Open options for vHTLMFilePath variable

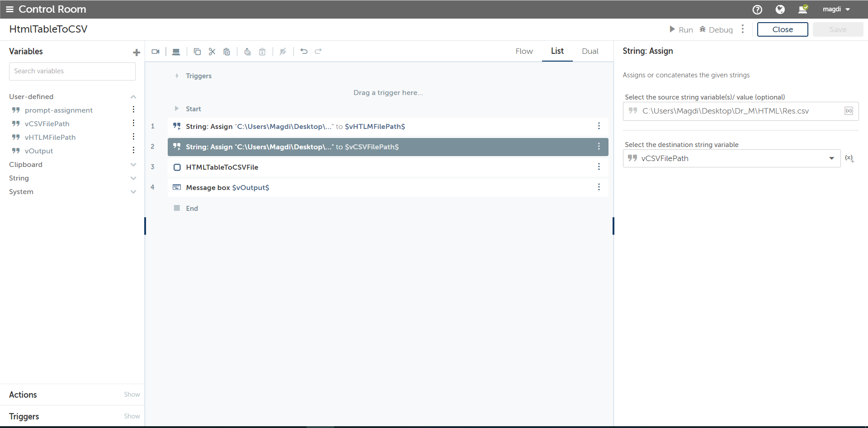[x=133, y=137]
